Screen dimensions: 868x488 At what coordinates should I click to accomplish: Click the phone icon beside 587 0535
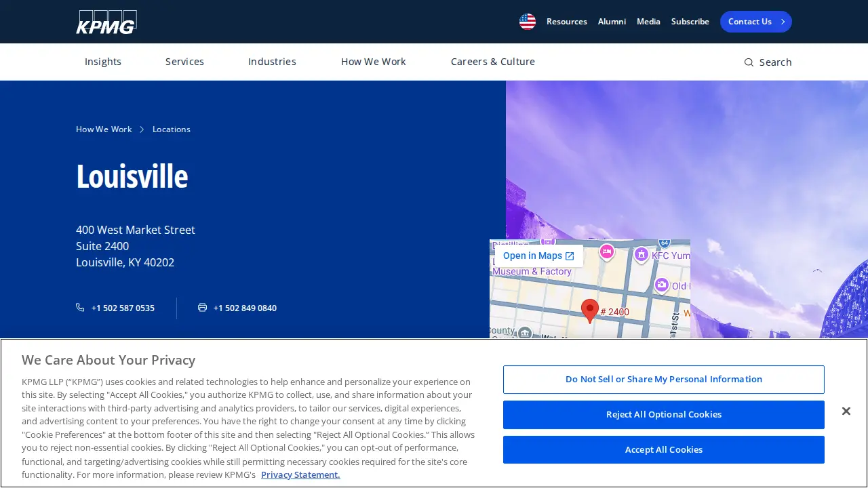pos(80,308)
